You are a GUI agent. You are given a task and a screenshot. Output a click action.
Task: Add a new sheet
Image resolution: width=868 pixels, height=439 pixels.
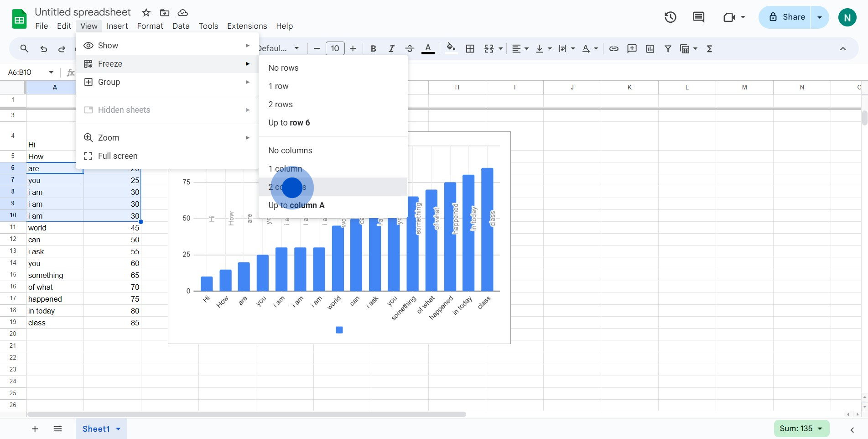pos(35,429)
